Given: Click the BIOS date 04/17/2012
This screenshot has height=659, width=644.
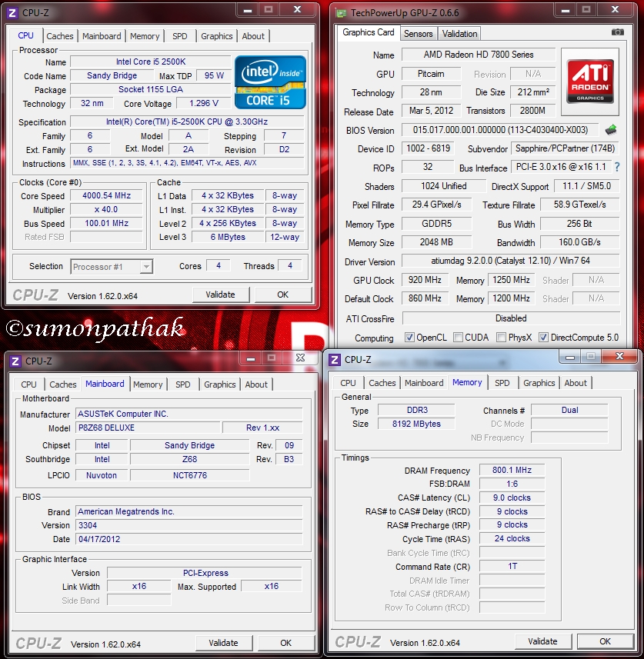Looking at the screenshot, I should (x=189, y=539).
